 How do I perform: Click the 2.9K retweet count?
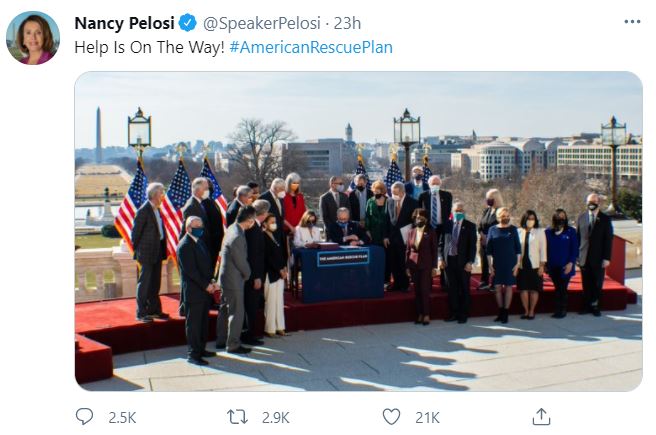275,417
